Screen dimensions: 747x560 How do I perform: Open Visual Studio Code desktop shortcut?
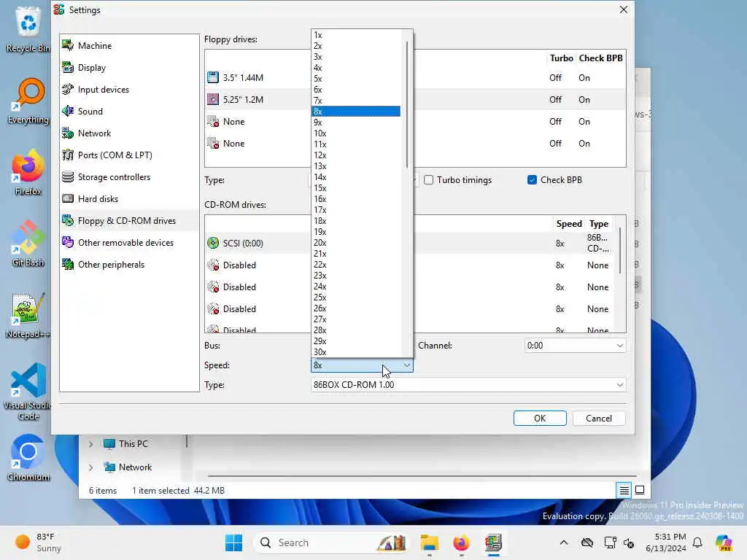click(x=28, y=392)
